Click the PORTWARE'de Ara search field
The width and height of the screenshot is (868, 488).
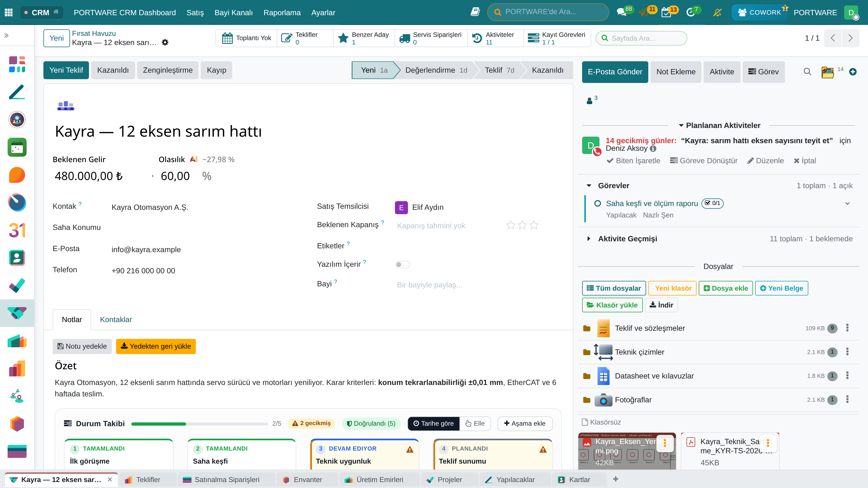(548, 12)
